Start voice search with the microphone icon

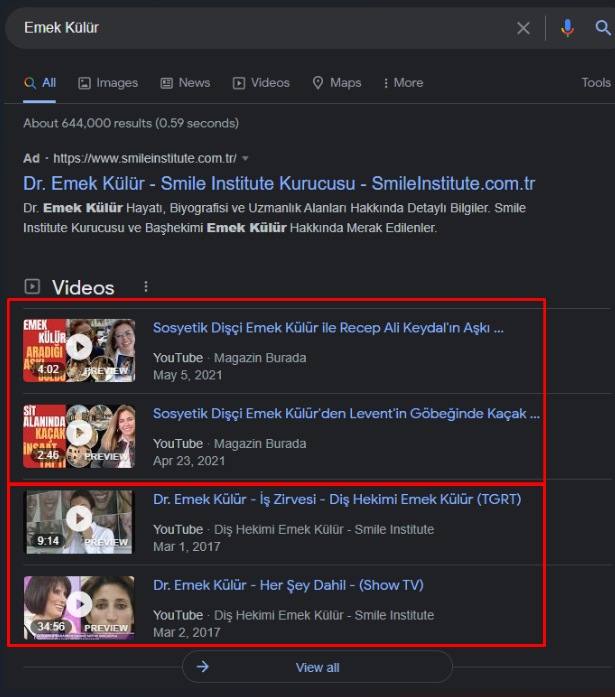coord(567,28)
